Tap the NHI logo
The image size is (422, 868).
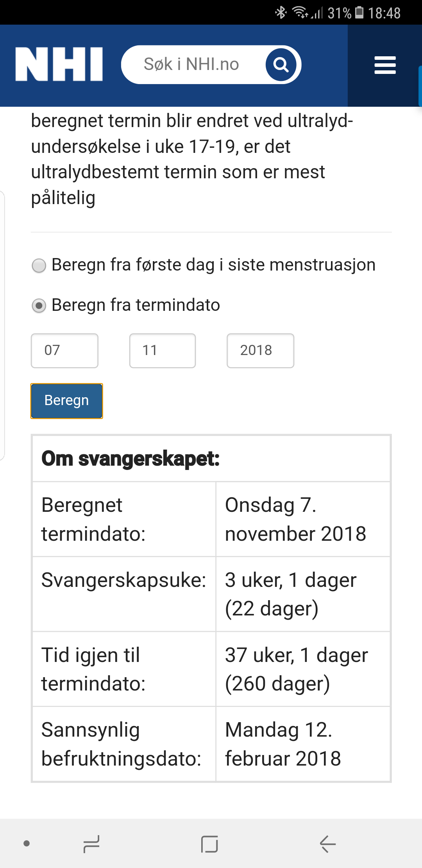(x=59, y=65)
